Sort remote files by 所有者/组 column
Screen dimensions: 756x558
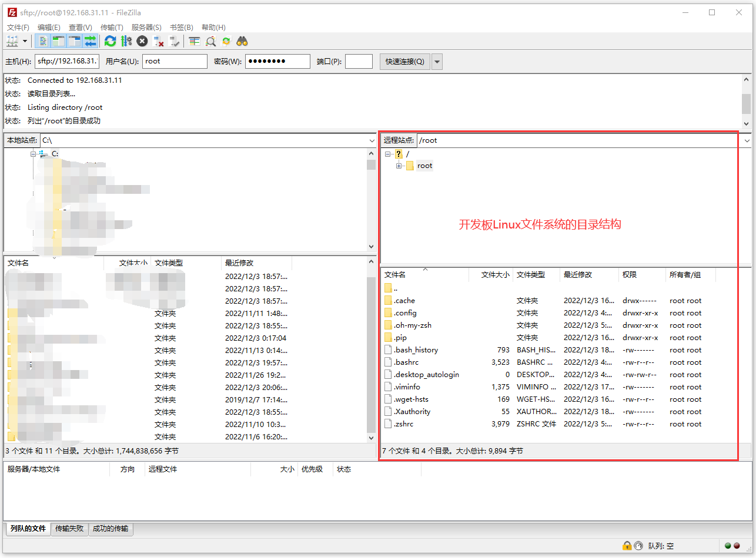tap(690, 274)
